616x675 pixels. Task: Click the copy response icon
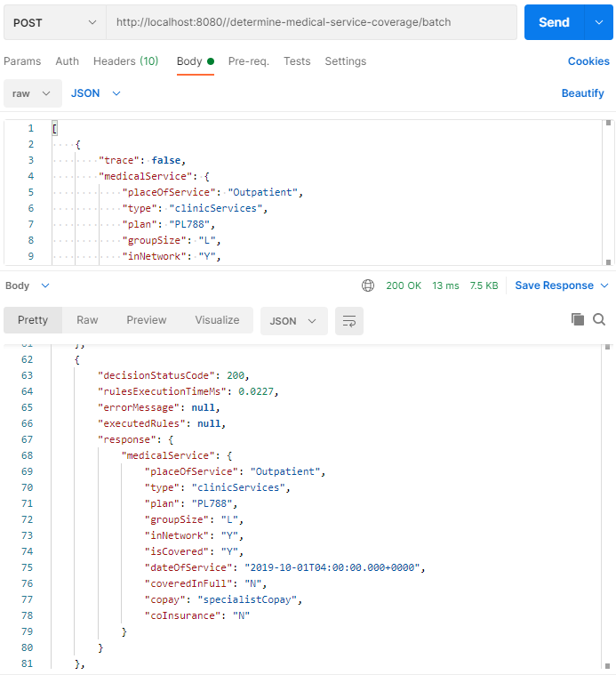(578, 319)
